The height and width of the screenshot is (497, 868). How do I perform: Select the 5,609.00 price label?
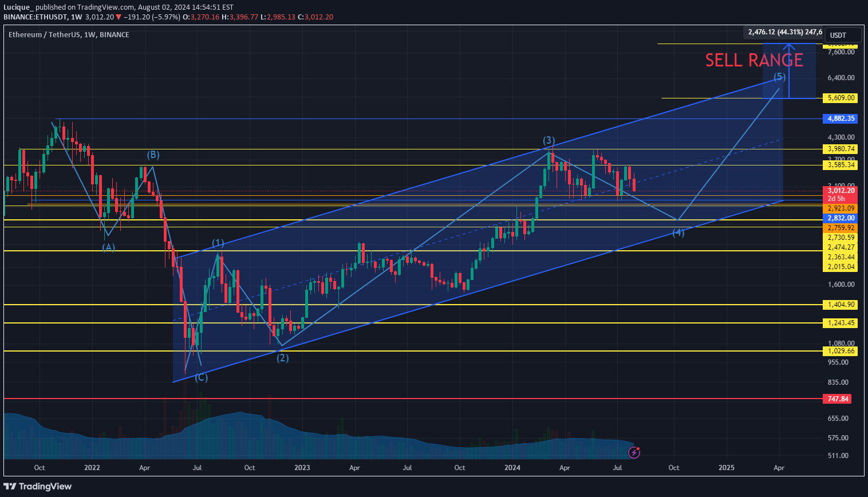841,98
